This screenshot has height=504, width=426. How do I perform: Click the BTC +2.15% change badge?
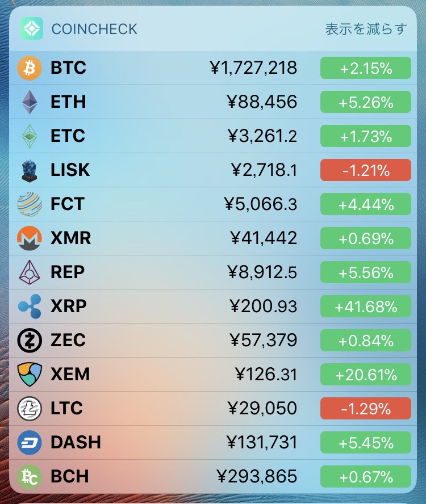pyautogui.click(x=366, y=68)
